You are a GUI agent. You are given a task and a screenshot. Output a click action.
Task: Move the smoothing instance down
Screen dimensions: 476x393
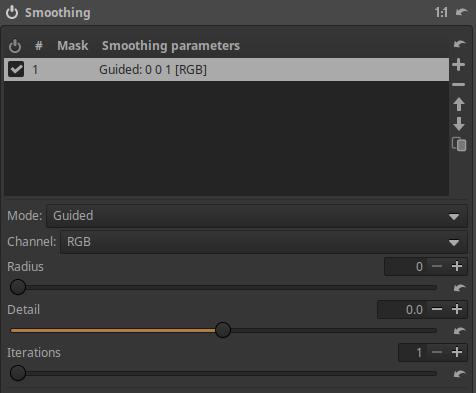pos(459,124)
